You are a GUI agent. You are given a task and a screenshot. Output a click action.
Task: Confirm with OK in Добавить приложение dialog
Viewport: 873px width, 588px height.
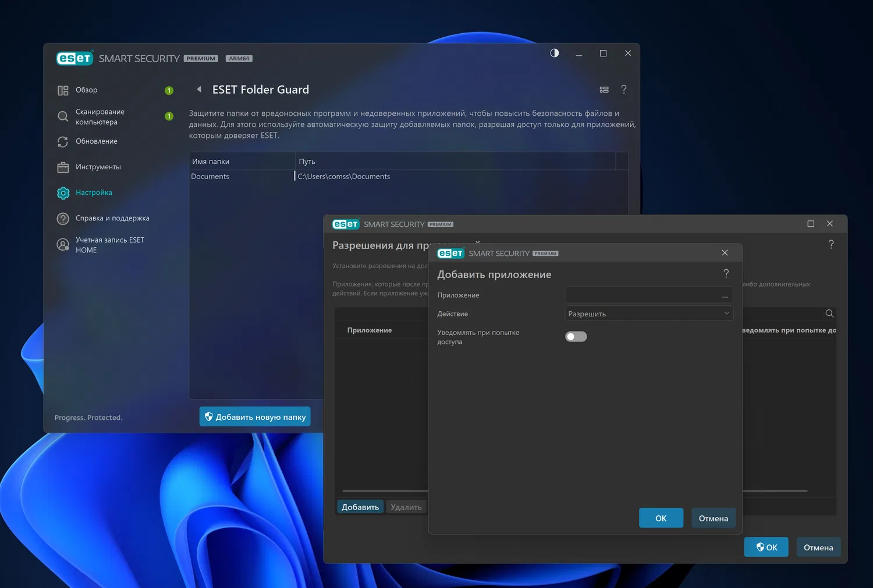(x=661, y=518)
